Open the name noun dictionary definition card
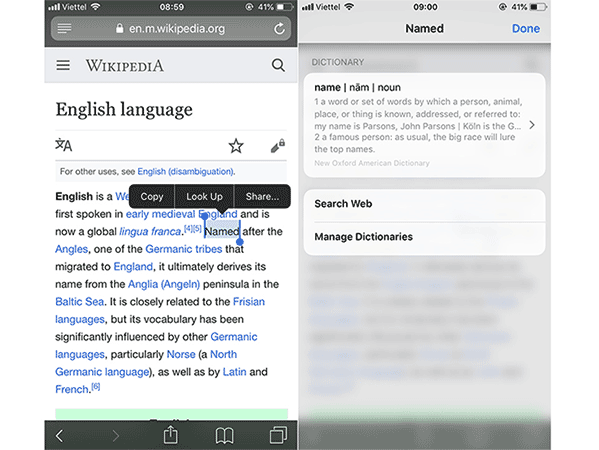This screenshot has height=450, width=599. coord(424,125)
